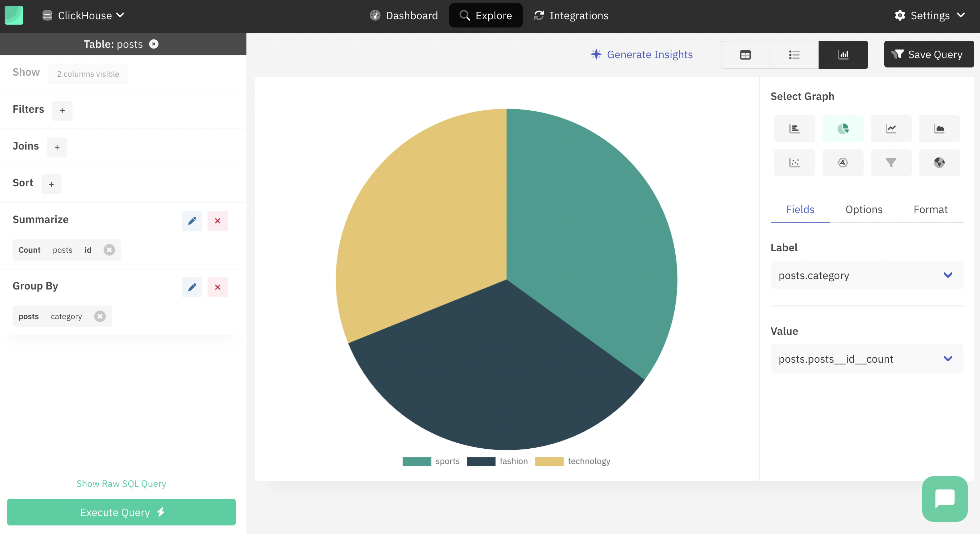Select the scatter plot graph type
980x534 pixels.
795,162
